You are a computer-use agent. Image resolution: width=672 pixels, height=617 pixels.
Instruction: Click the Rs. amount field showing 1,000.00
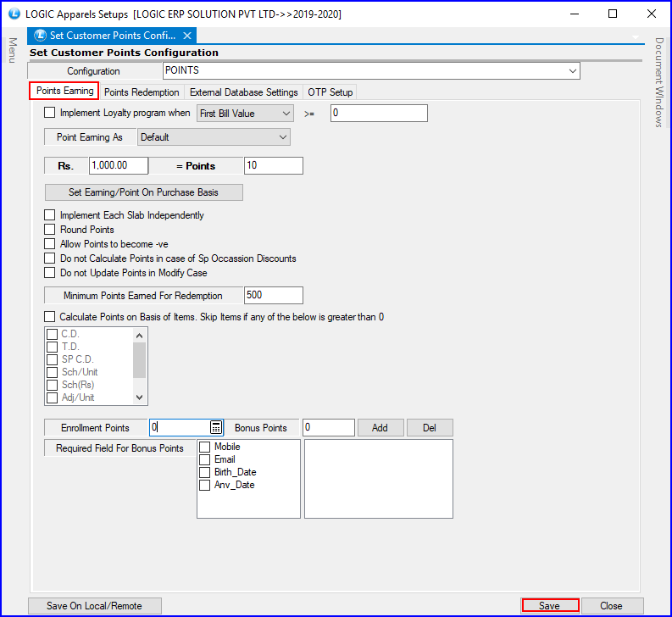[x=119, y=165]
